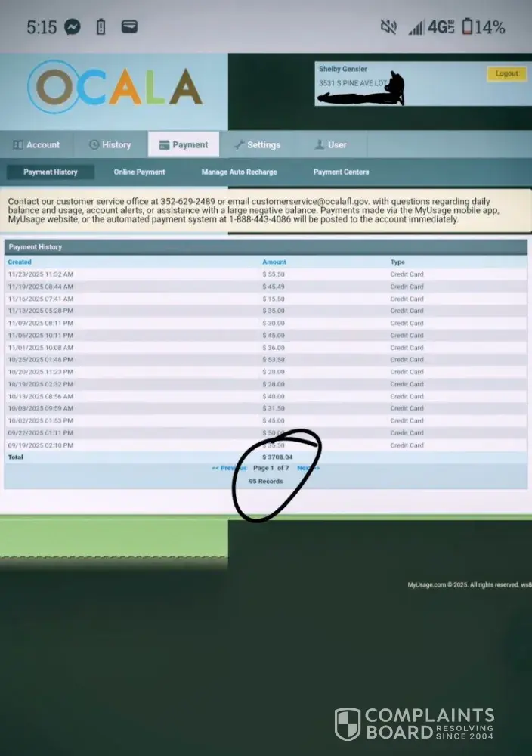Screen dimensions: 532x756
Task: Click the $ 45.49 amount
Action: coord(274,287)
